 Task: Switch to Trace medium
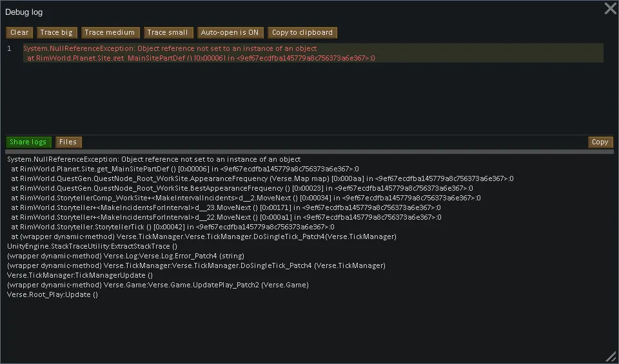point(110,33)
